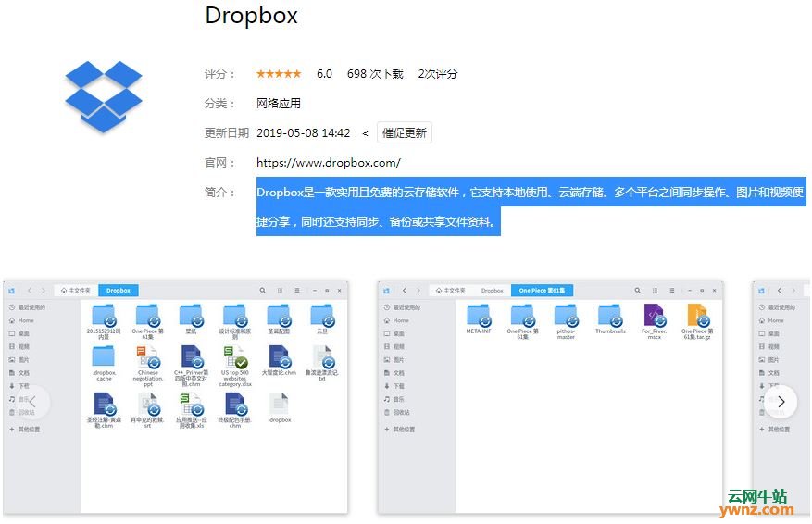The image size is (812, 524).
Task: Open the pithos-master folder
Action: (566, 321)
